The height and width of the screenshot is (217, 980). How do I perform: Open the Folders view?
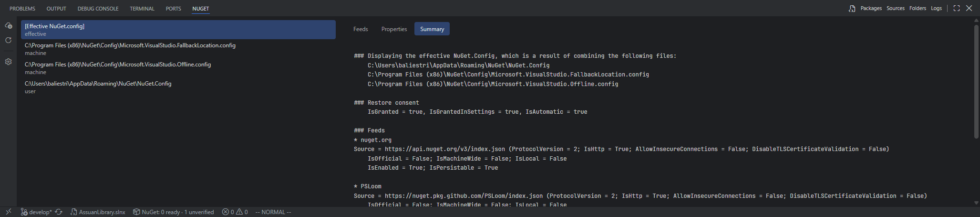pos(918,9)
